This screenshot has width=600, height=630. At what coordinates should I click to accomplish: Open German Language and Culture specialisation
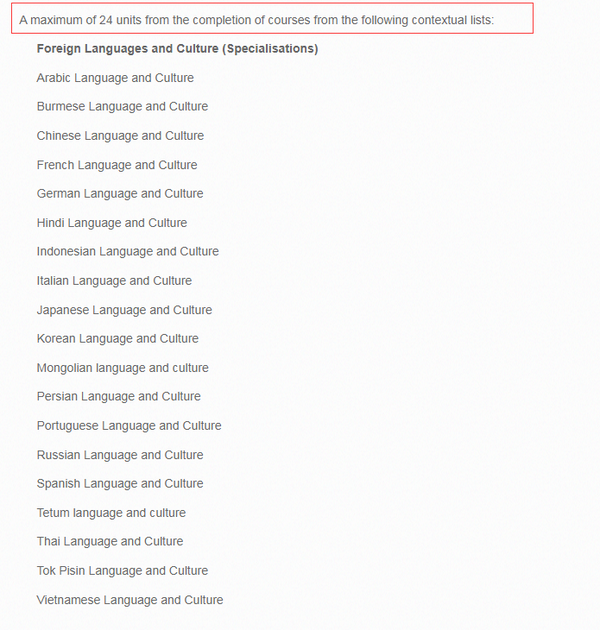(x=120, y=194)
